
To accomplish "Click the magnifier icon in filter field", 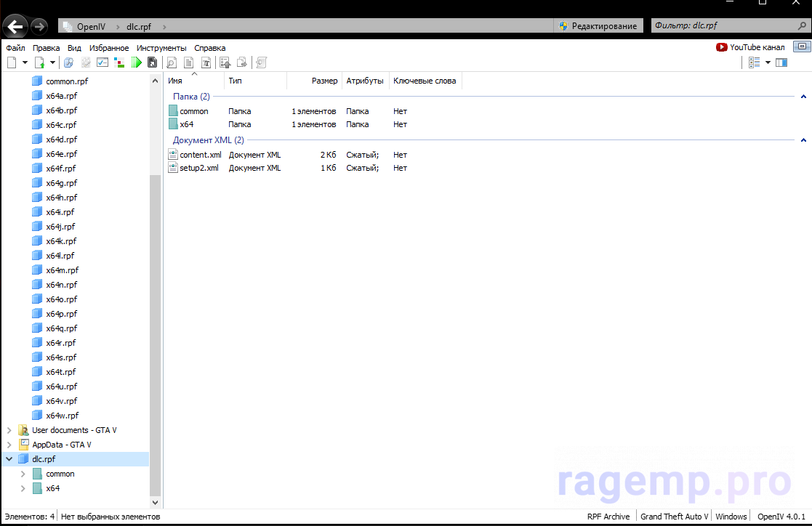I will pos(802,25).
